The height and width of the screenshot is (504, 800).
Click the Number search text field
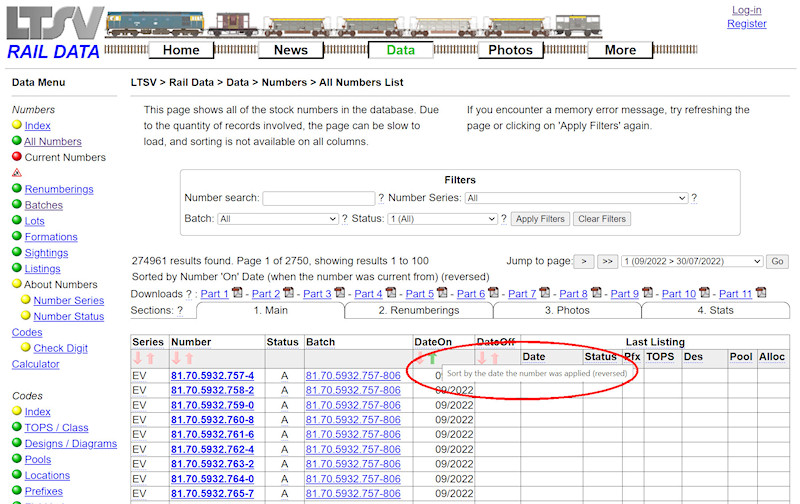(318, 198)
